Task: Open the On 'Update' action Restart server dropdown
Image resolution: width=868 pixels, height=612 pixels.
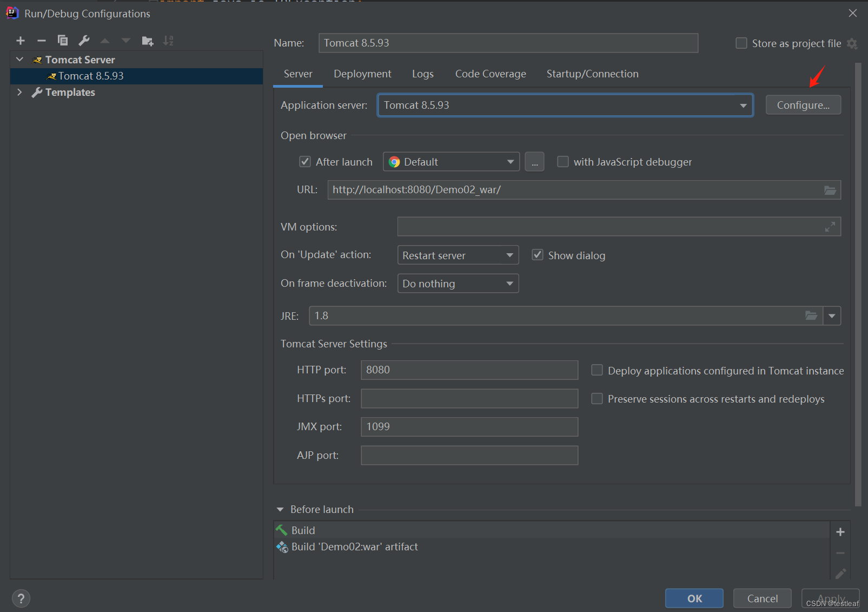Action: 458,255
